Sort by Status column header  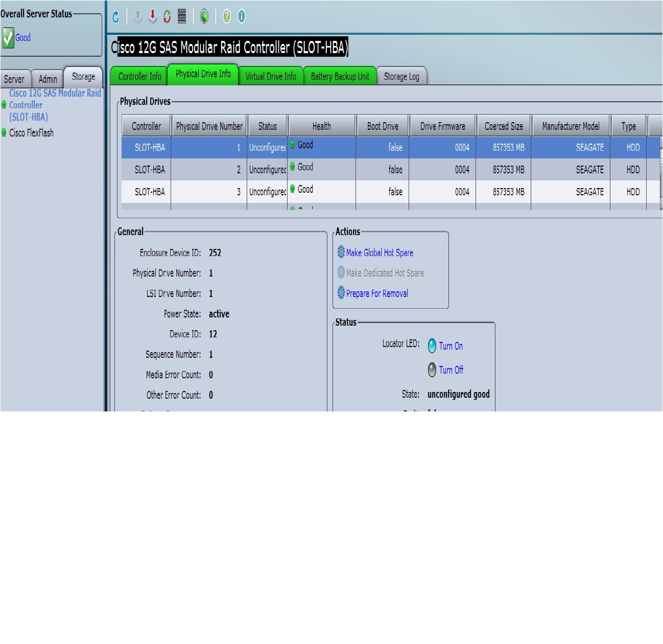click(x=268, y=126)
